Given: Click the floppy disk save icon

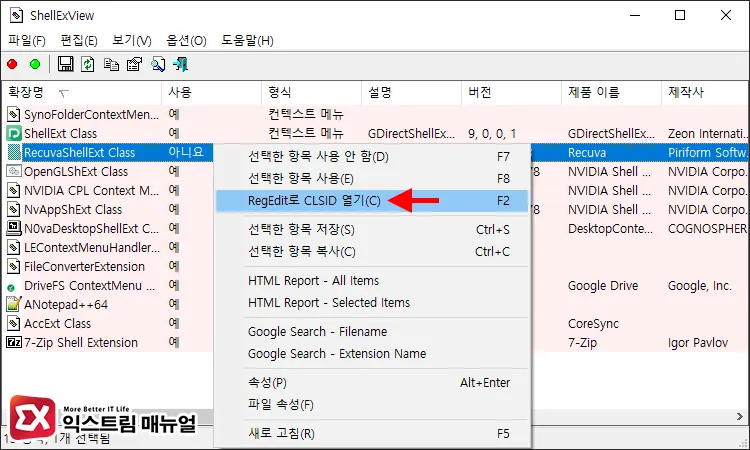Looking at the screenshot, I should pyautogui.click(x=65, y=64).
